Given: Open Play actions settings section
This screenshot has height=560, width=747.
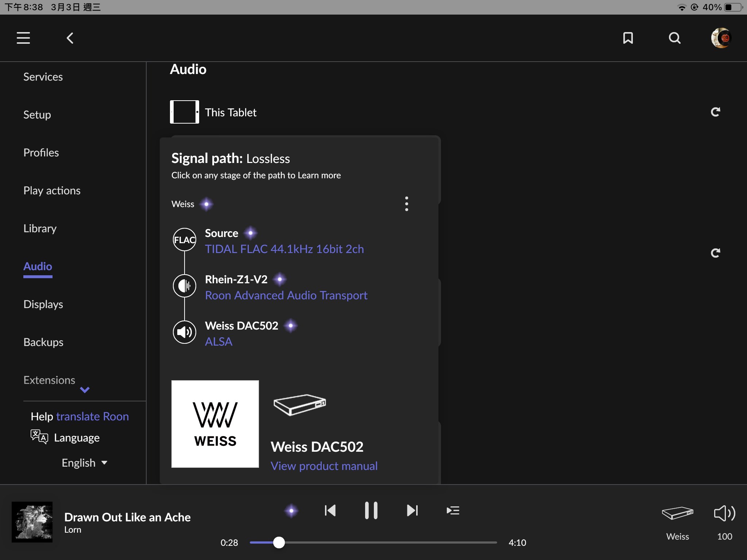Looking at the screenshot, I should (x=52, y=191).
